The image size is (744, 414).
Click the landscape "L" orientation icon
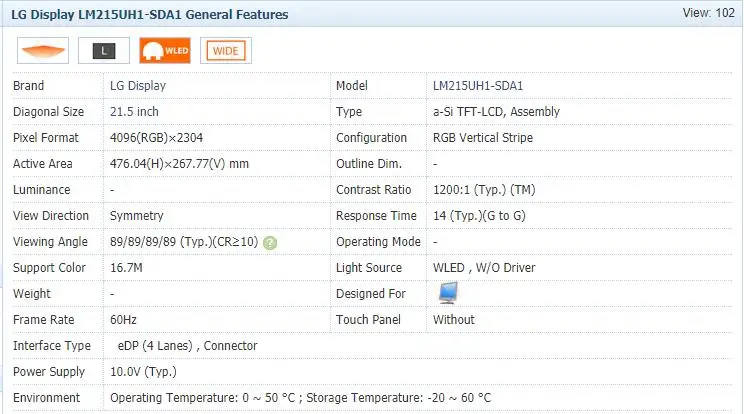coord(104,50)
